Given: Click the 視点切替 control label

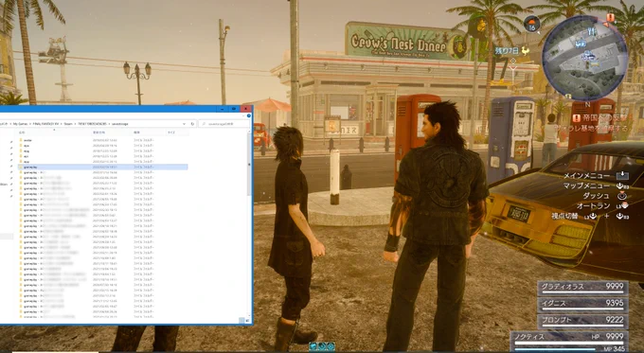Looking at the screenshot, I should pos(564,216).
